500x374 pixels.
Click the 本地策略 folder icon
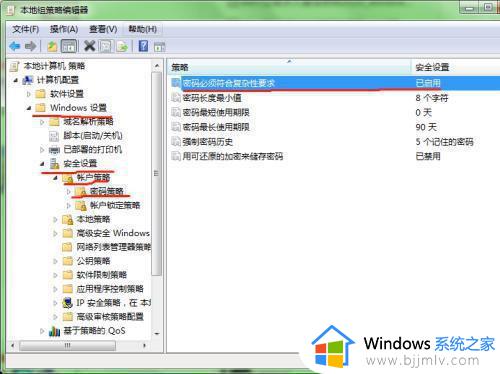(68, 219)
